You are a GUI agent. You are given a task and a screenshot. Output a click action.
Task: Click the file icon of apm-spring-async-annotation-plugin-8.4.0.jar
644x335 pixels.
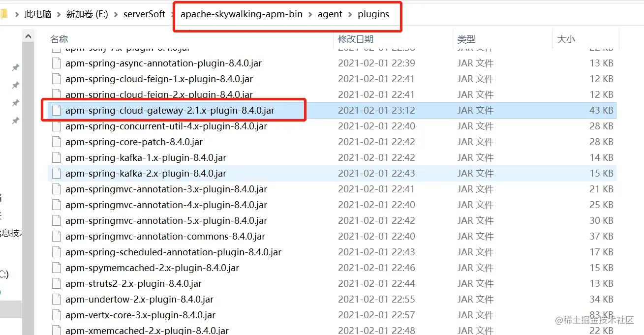pos(56,63)
